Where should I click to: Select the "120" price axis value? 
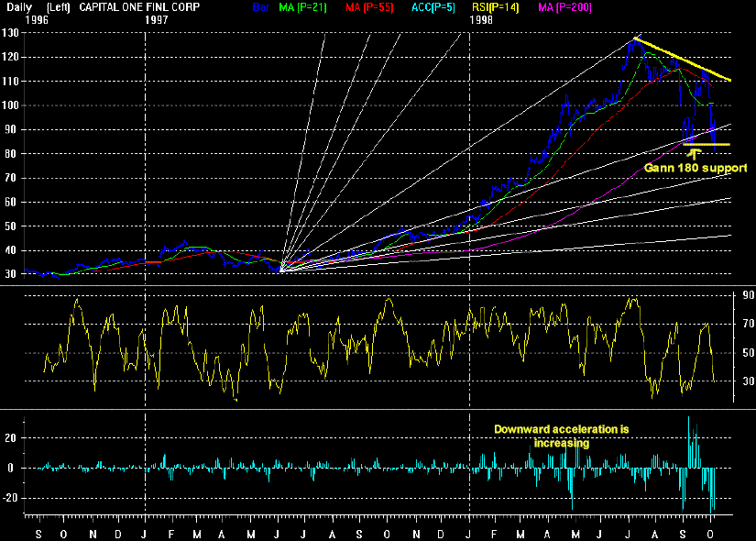tap(10, 57)
